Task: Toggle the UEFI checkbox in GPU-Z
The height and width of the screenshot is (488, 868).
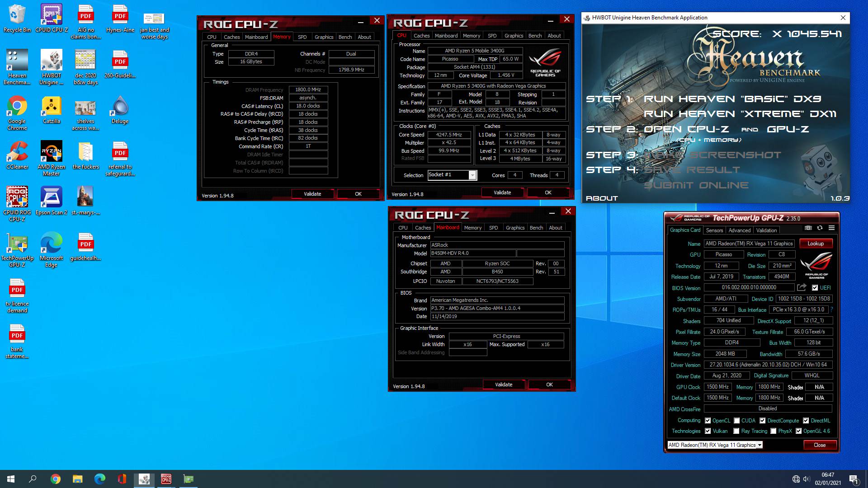Action: pyautogui.click(x=815, y=287)
